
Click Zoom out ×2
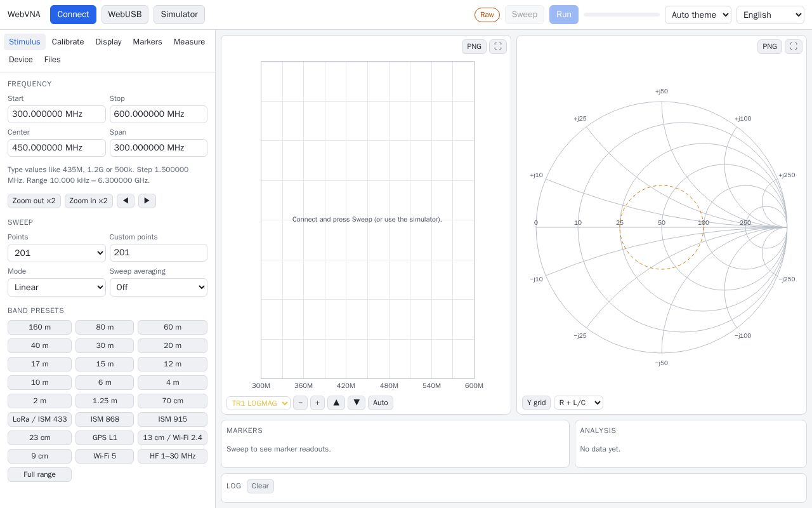point(34,201)
